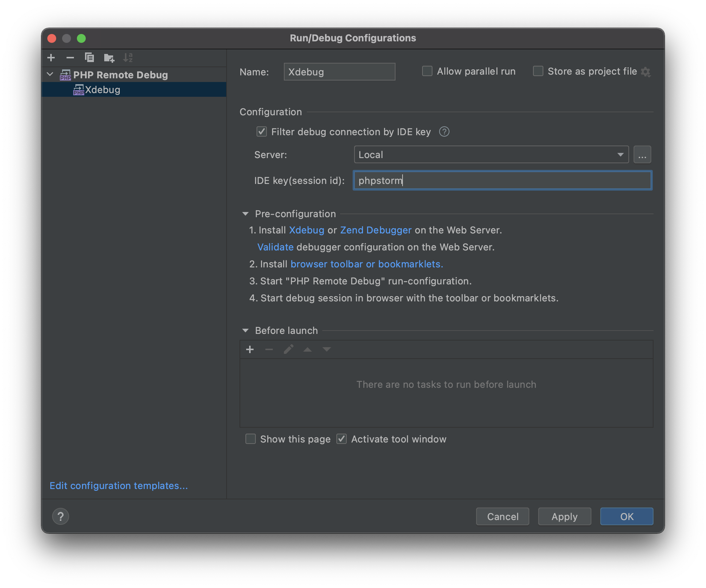Image resolution: width=706 pixels, height=588 pixels.
Task: Click the Cancel button
Action: click(503, 516)
